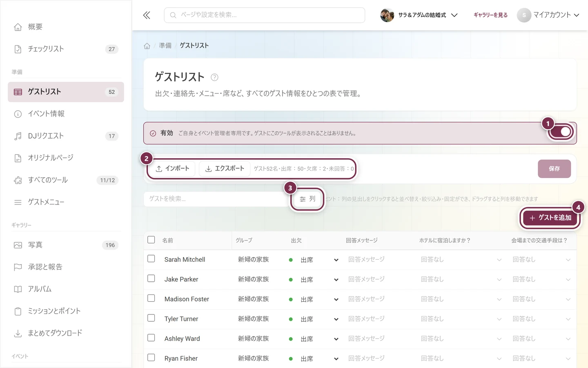Image resolution: width=588 pixels, height=368 pixels.
Task: Open ミッションとポイント sidebar item
Action: (66, 311)
